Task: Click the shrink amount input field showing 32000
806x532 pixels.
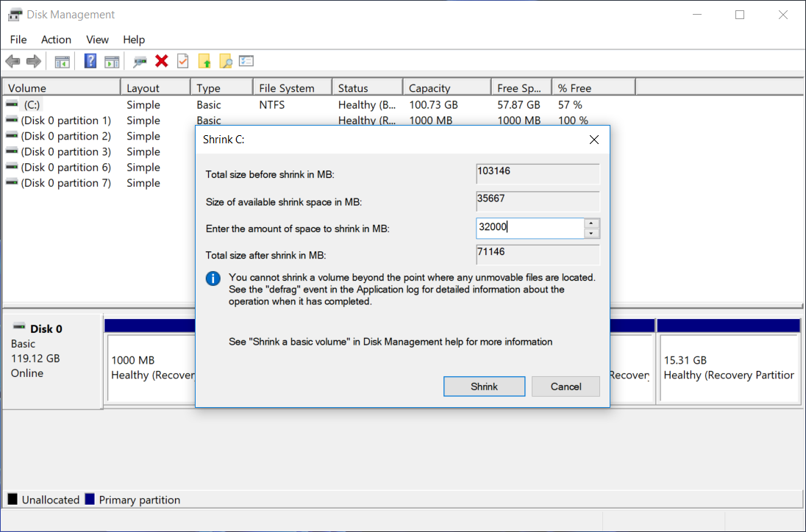Action: click(530, 228)
